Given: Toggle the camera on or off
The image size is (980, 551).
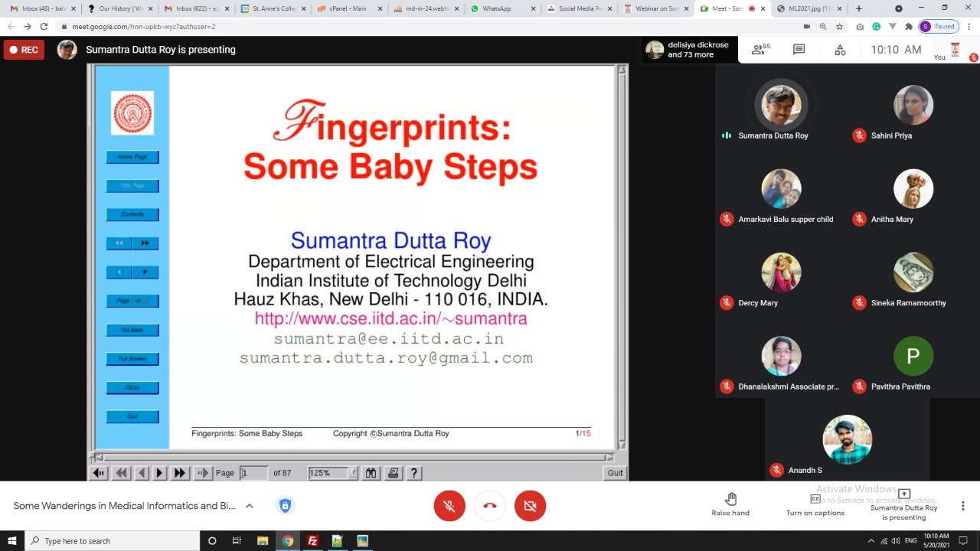Looking at the screenshot, I should pyautogui.click(x=530, y=506).
